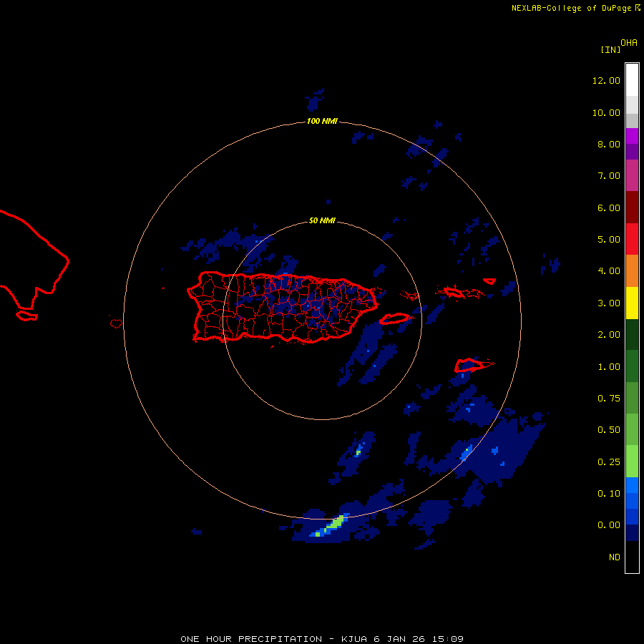Image resolution: width=644 pixels, height=644 pixels.
Task: Click the orange swatch beside 4.00
Action: coord(632,271)
